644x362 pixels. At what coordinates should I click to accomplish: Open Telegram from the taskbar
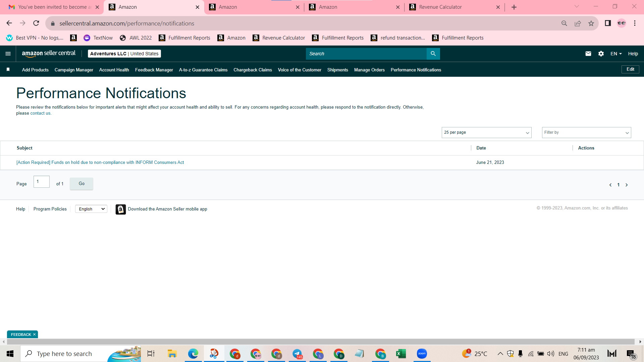[x=297, y=354]
